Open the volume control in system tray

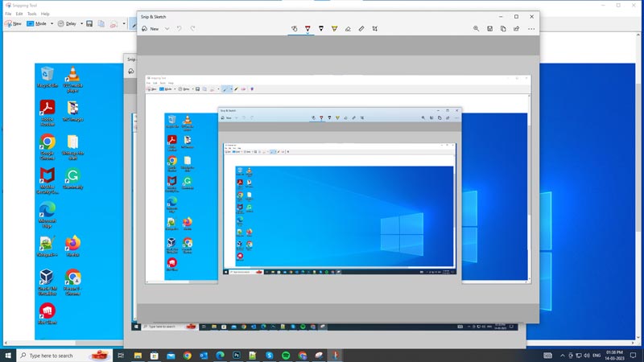click(x=587, y=356)
